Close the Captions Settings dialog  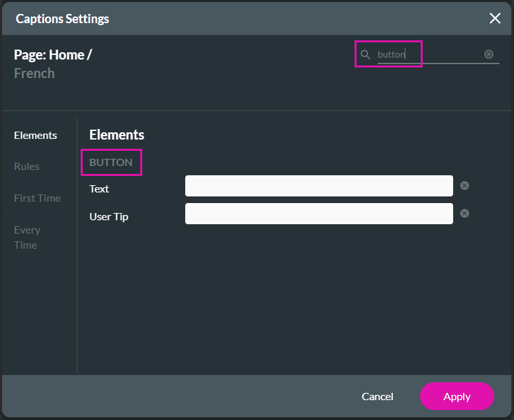pos(495,18)
